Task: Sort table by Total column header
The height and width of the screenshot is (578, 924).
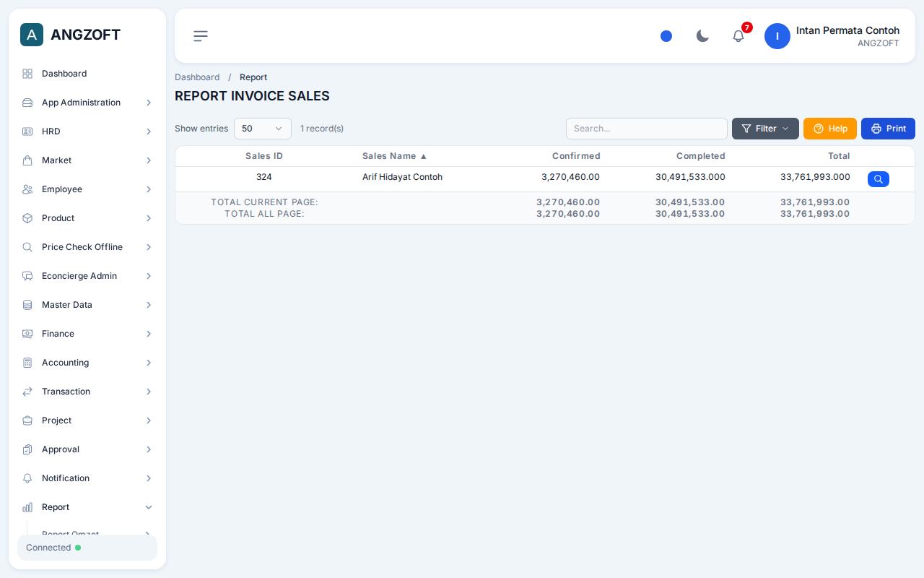Action: coord(839,156)
